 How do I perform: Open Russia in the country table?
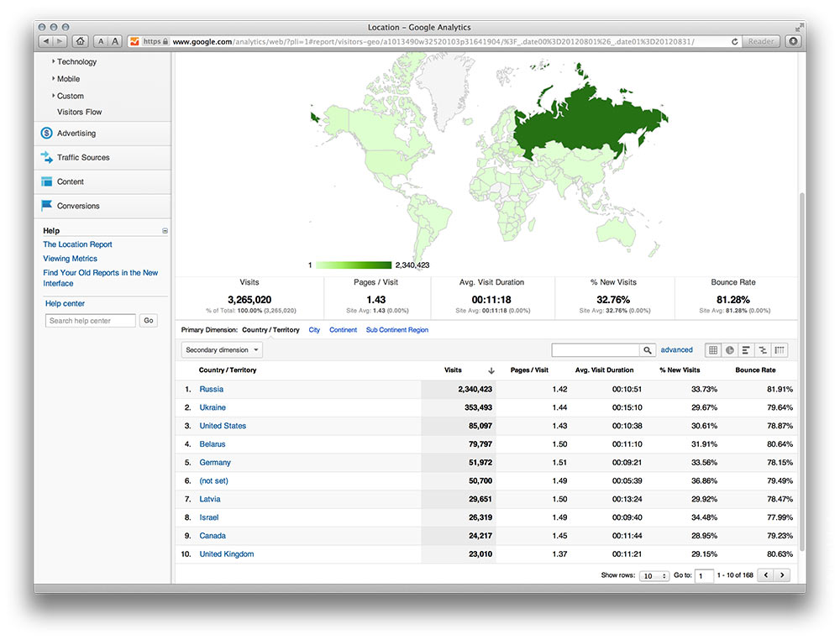point(211,389)
